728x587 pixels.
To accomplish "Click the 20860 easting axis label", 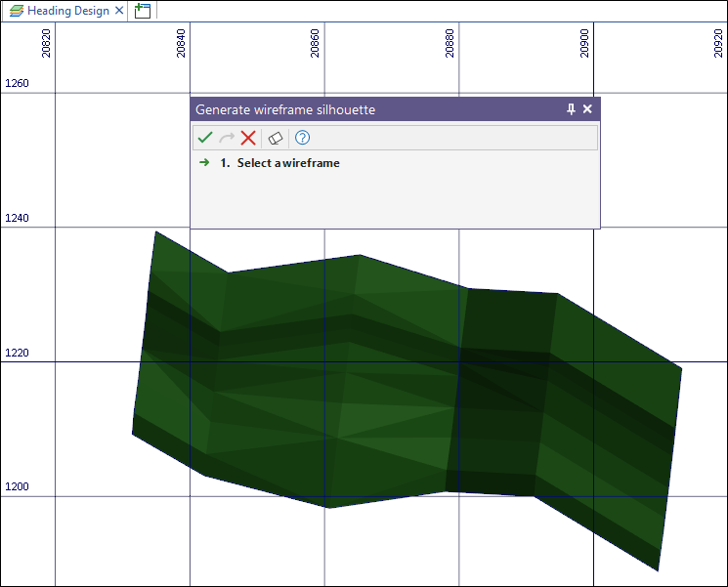I will (316, 44).
